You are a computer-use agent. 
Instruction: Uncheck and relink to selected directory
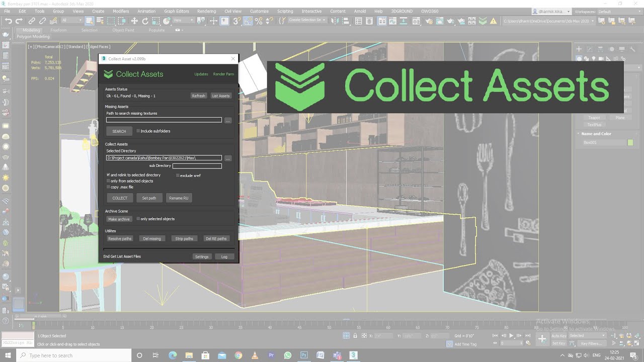pyautogui.click(x=109, y=175)
